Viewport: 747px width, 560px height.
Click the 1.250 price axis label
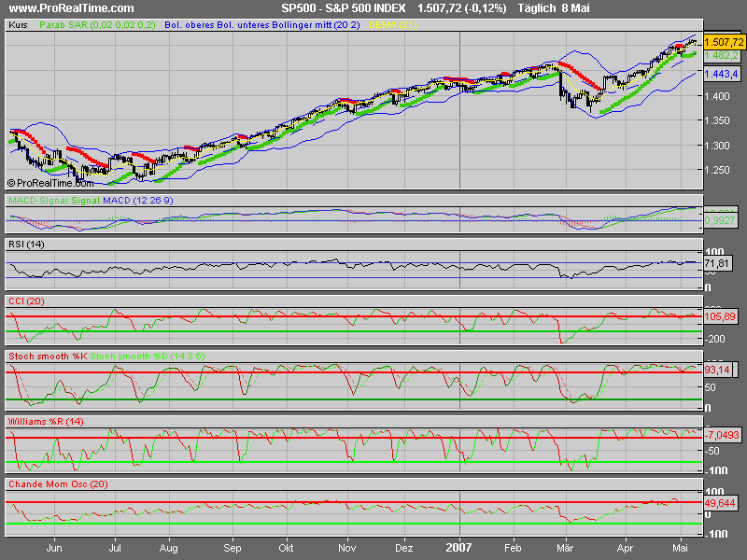click(x=719, y=170)
